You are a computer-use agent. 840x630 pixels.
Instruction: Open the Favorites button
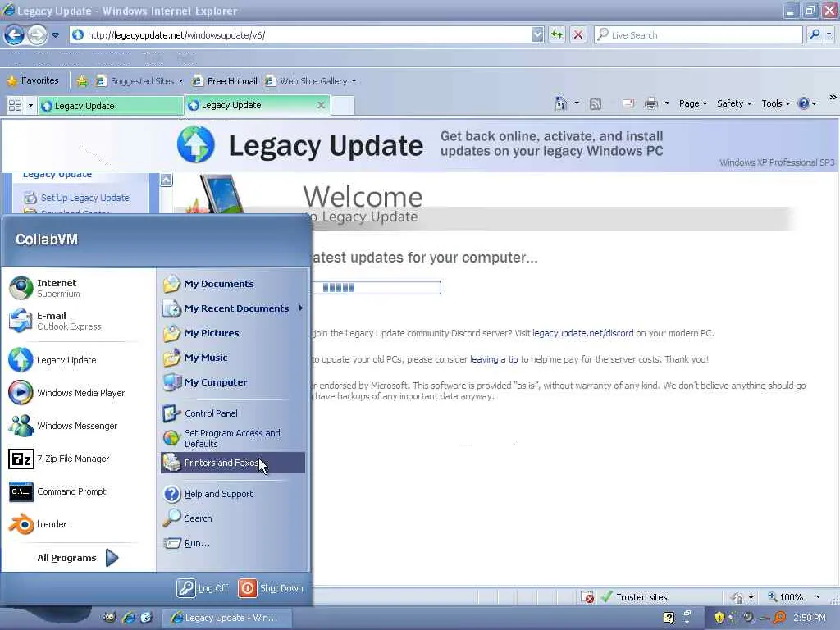click(x=32, y=81)
